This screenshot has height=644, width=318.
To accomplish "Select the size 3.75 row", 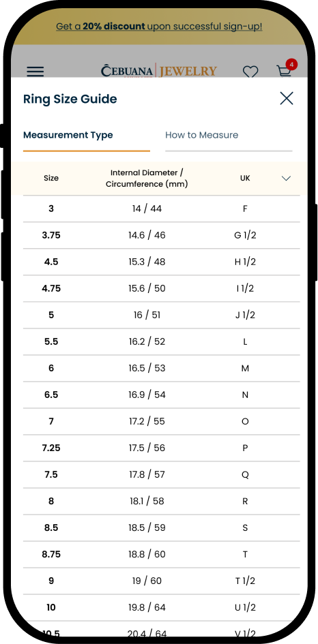I will point(161,235).
